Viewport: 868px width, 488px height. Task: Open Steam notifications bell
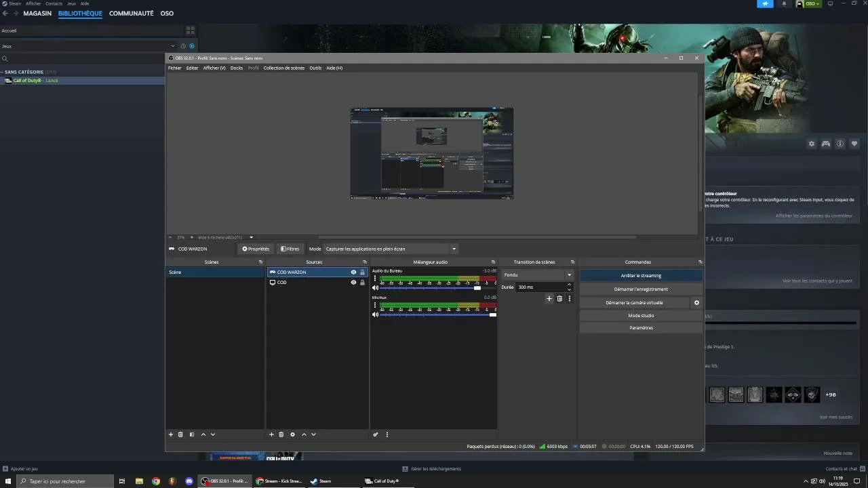(x=785, y=3)
